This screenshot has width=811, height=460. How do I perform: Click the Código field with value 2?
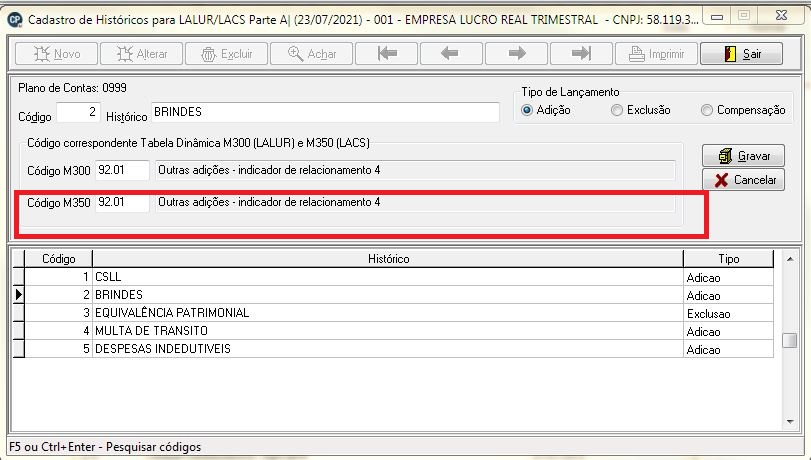[78, 112]
